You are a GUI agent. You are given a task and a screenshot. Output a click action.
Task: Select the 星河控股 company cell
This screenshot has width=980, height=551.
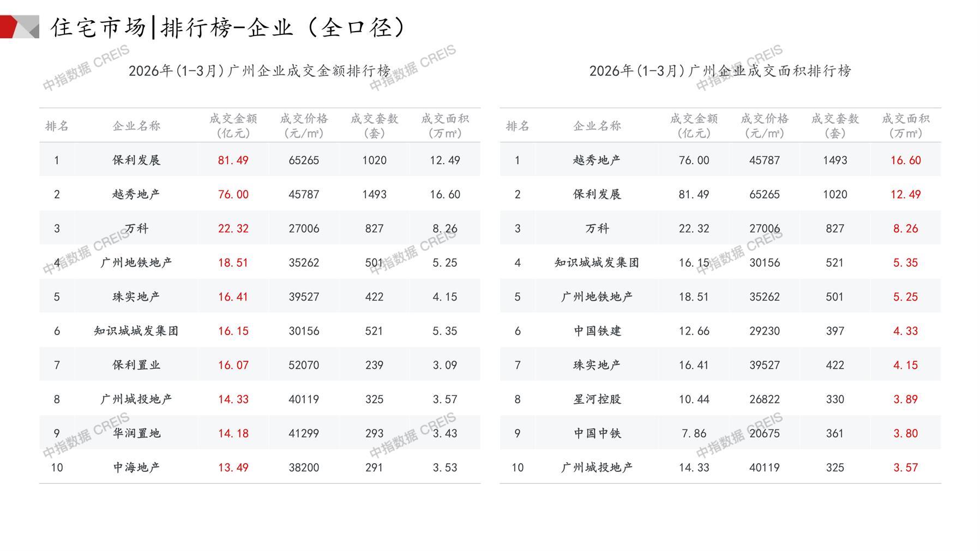point(597,399)
